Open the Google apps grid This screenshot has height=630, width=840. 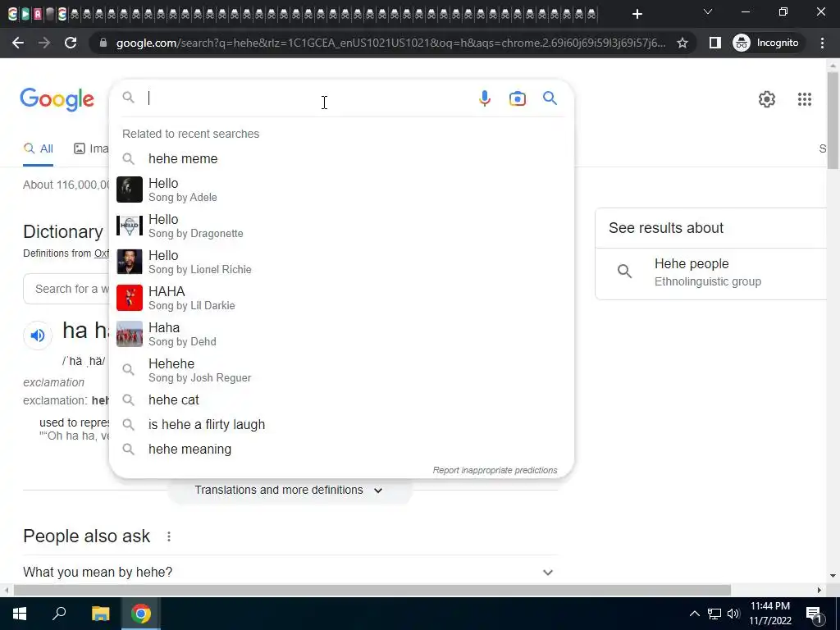(804, 99)
